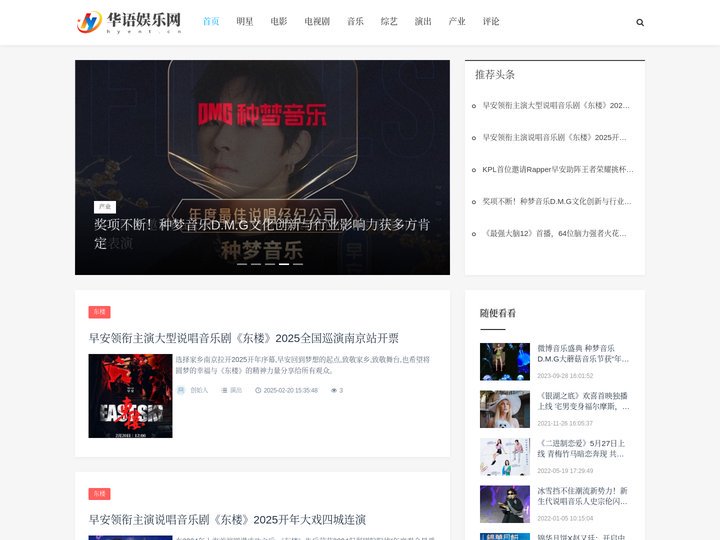Click the date 2023-09-28 18:01:52

click(x=565, y=376)
